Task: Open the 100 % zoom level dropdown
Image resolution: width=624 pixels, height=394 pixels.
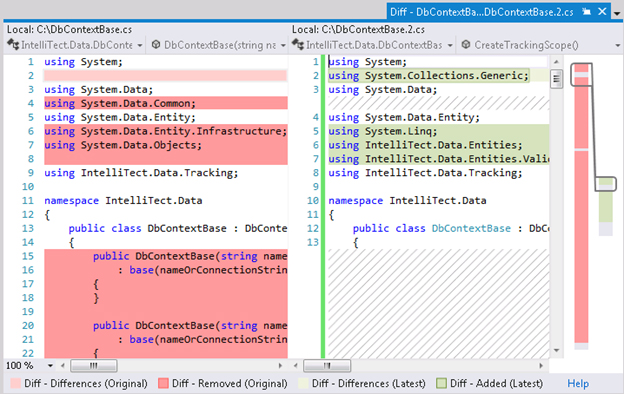Action: (50, 365)
